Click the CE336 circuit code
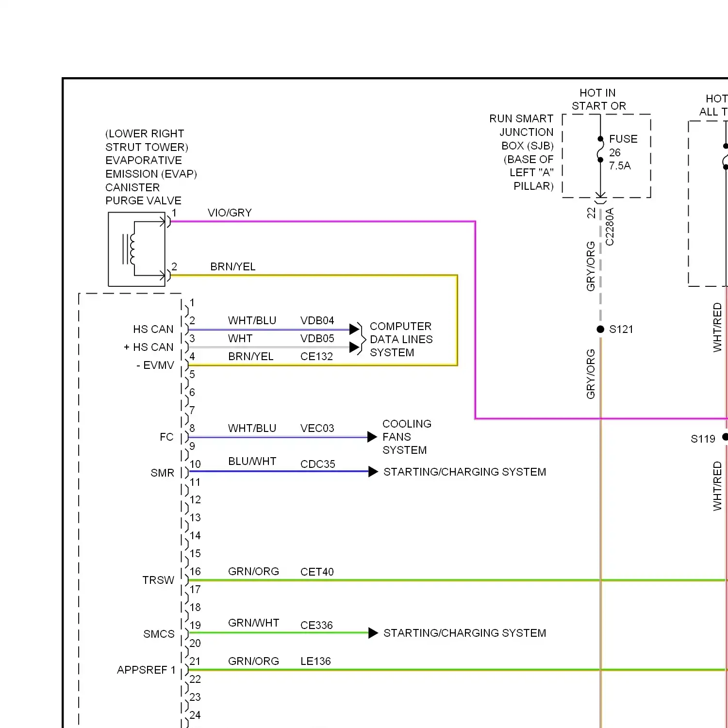728x728 pixels. [x=316, y=625]
